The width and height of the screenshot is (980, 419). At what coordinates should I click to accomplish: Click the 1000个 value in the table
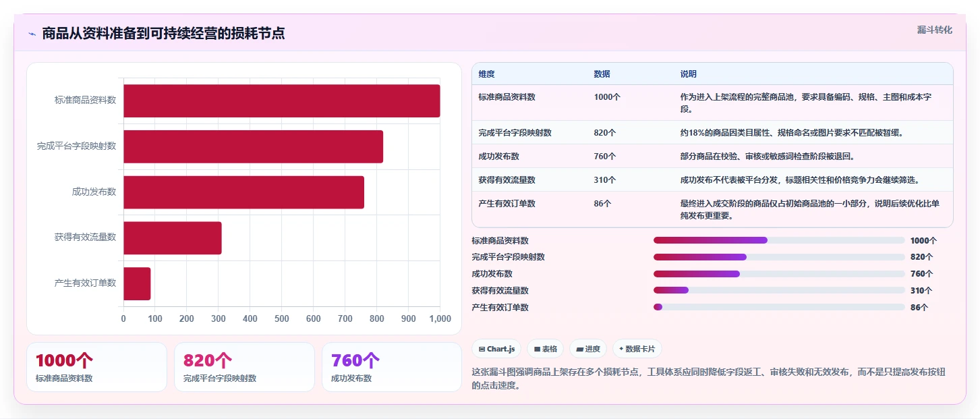click(608, 97)
